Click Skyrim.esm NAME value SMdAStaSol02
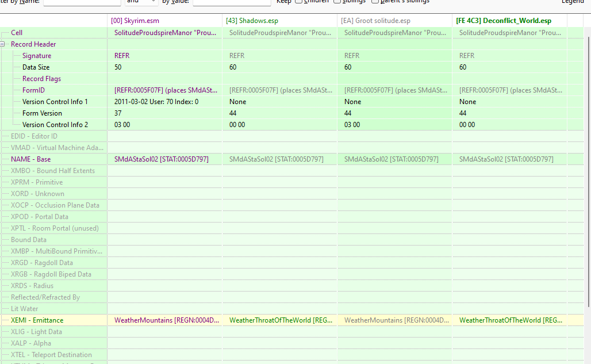This screenshot has width=591, height=364. coord(162,159)
